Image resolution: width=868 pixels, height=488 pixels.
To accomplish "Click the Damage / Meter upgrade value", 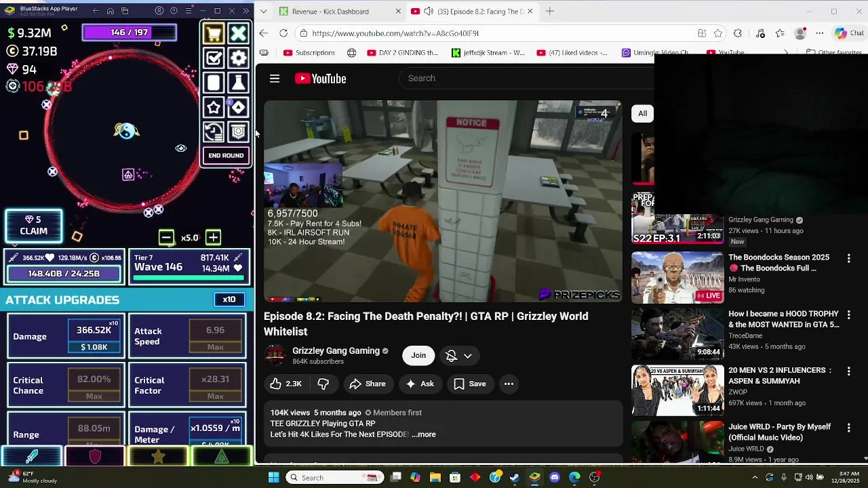I will [x=215, y=428].
